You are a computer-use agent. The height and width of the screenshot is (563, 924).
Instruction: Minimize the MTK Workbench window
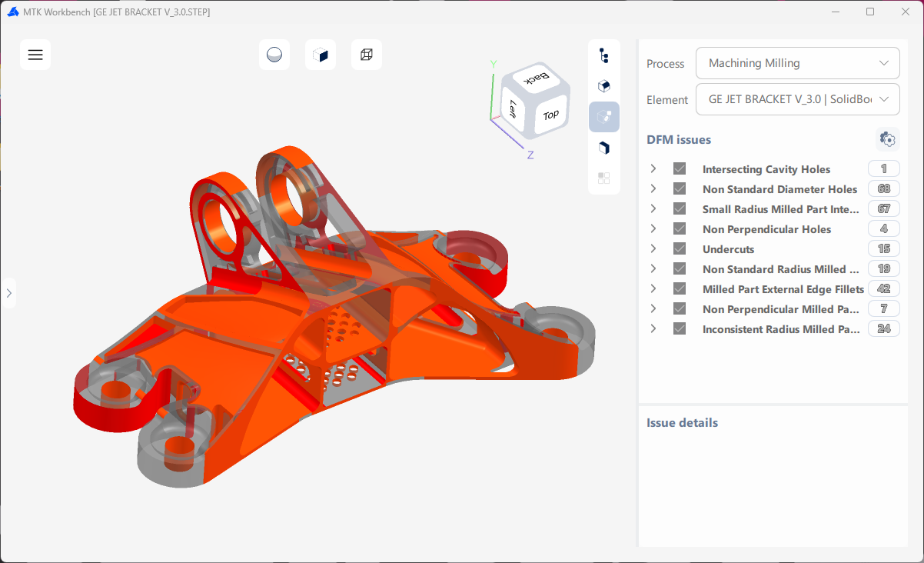tap(835, 12)
